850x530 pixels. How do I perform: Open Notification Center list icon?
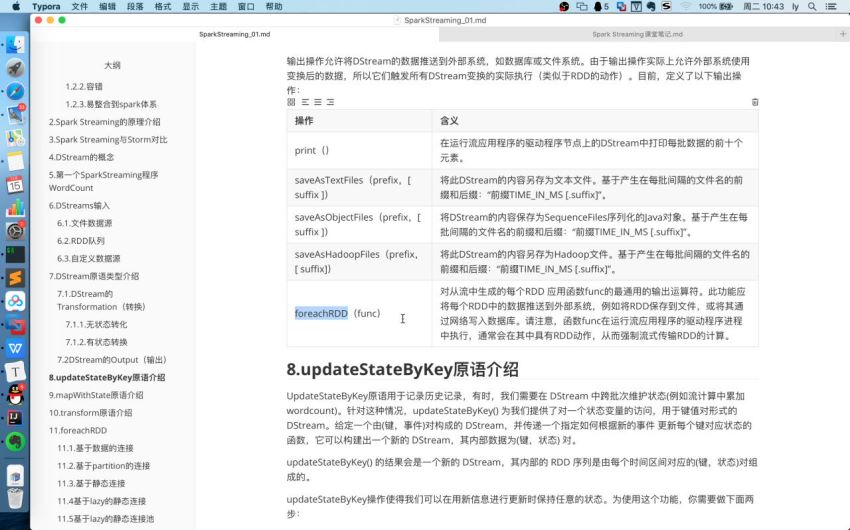pyautogui.click(x=830, y=7)
